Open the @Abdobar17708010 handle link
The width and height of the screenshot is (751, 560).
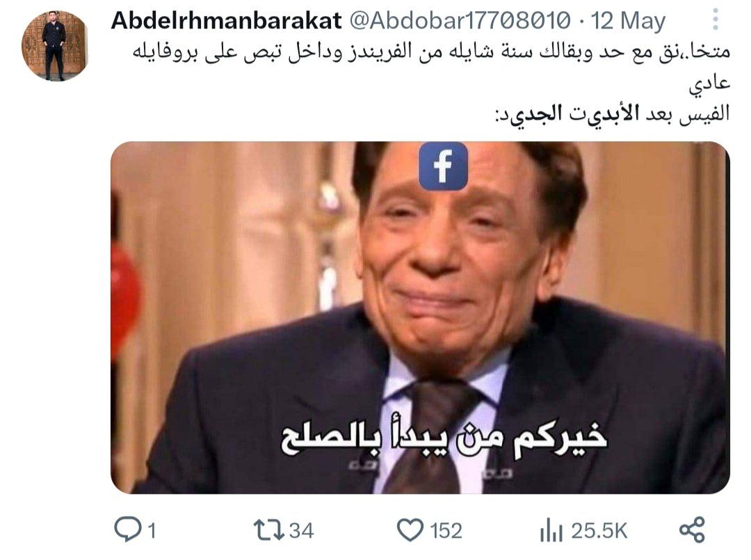(460, 21)
